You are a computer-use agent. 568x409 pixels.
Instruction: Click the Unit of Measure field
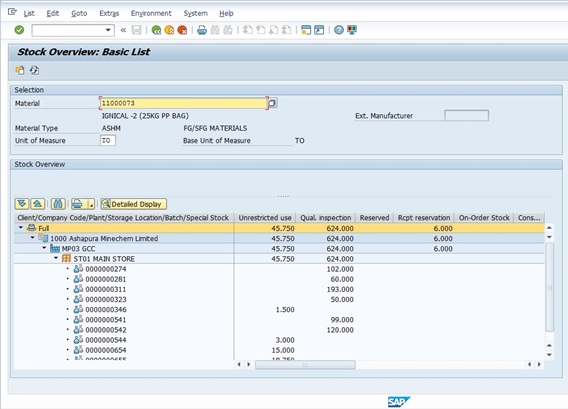click(108, 141)
